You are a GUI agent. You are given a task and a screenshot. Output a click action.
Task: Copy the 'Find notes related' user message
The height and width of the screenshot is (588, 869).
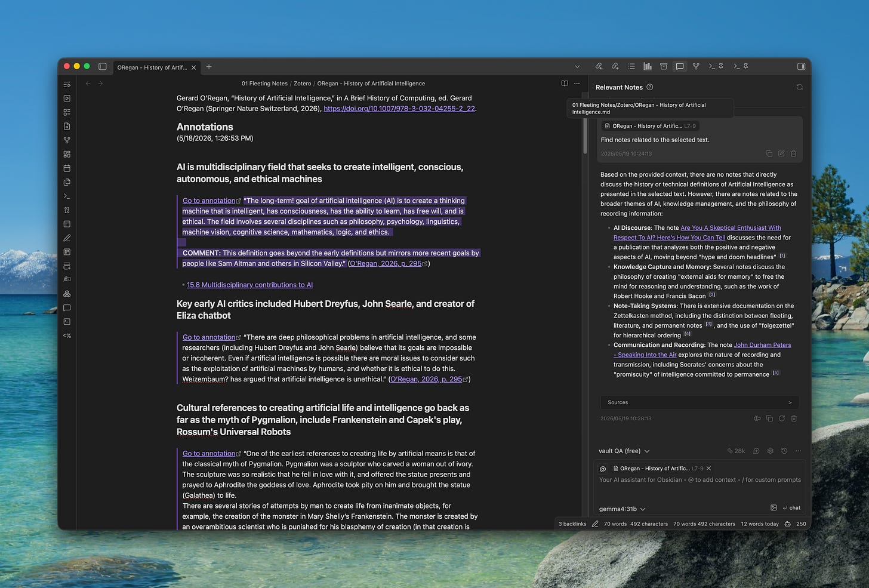[769, 153]
